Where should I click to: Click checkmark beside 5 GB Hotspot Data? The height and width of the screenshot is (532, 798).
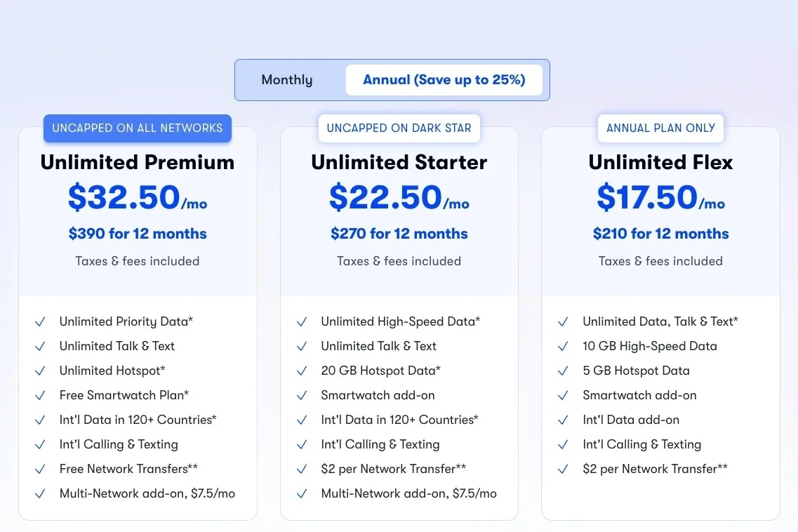pos(563,371)
